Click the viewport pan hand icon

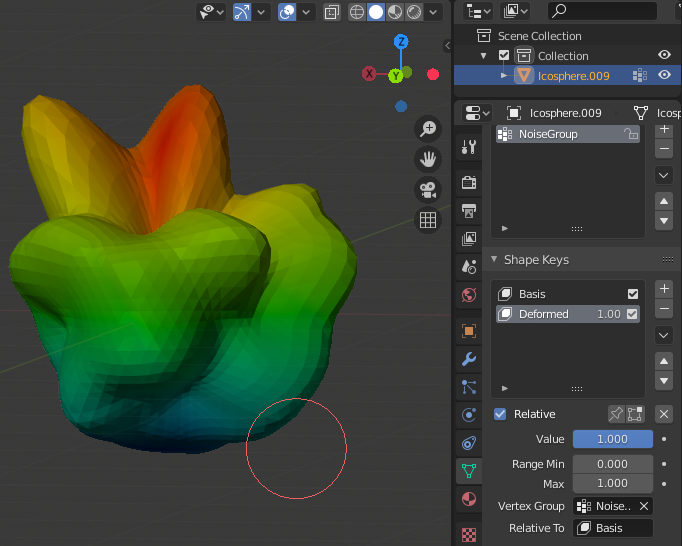(x=428, y=159)
